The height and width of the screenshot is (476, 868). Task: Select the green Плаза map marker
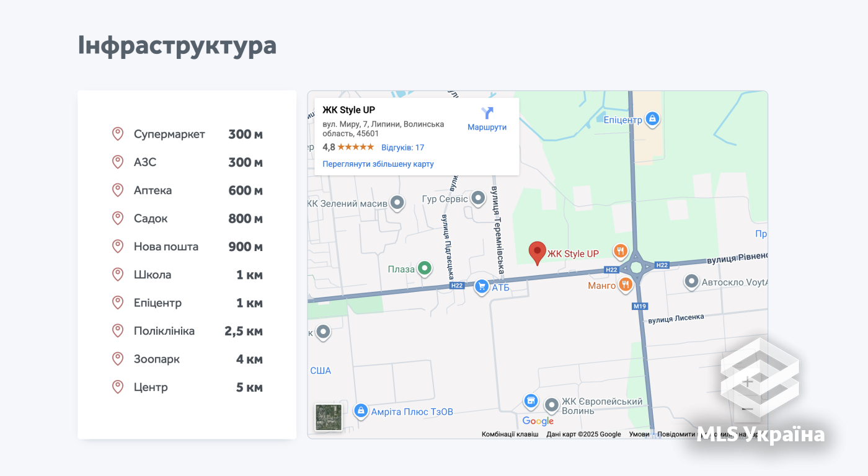pyautogui.click(x=424, y=268)
